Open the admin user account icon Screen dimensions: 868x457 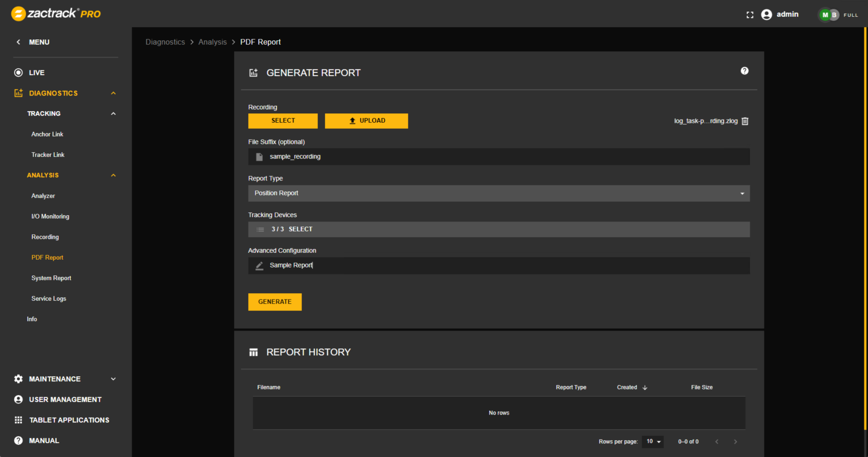point(767,15)
